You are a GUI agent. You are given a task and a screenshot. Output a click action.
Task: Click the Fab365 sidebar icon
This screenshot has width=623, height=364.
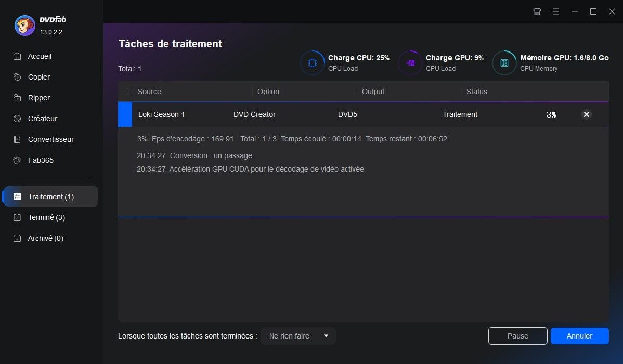pyautogui.click(x=17, y=160)
